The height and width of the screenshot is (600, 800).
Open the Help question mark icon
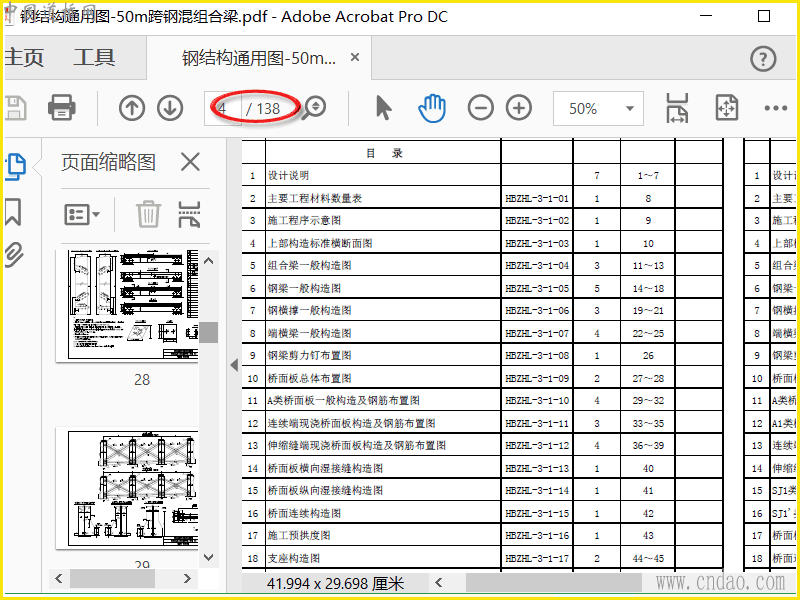[x=763, y=59]
